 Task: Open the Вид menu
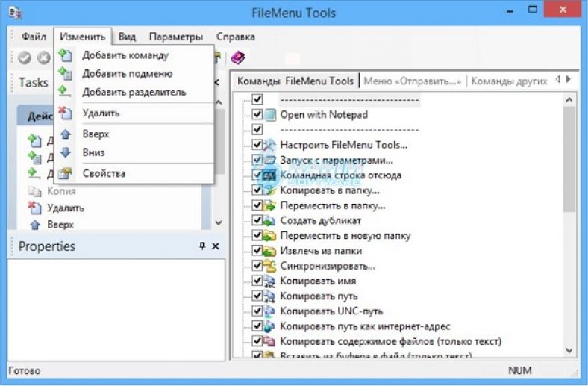tap(127, 37)
